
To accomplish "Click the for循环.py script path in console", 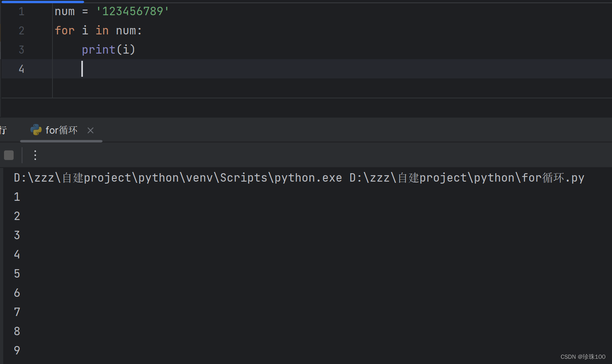I will 467,178.
